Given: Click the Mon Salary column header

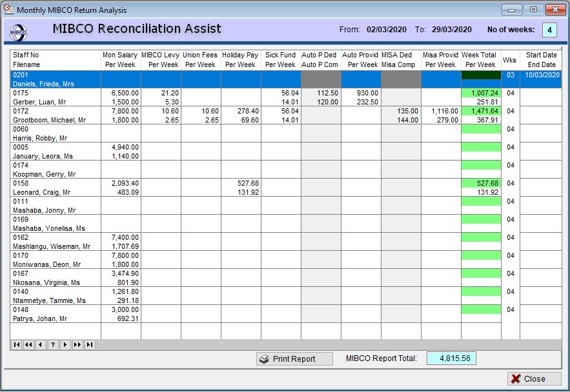Looking at the screenshot, I should point(120,60).
